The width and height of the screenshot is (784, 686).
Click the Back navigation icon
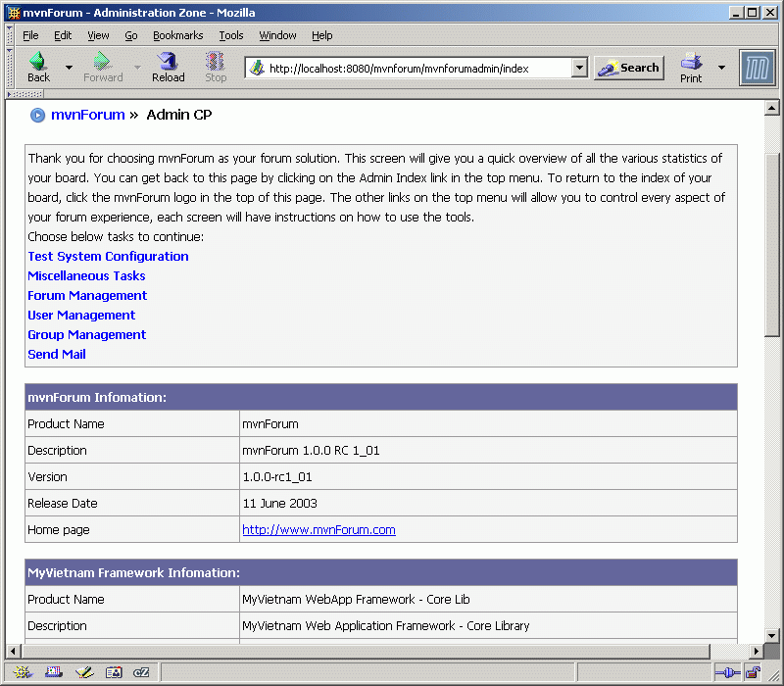(38, 67)
